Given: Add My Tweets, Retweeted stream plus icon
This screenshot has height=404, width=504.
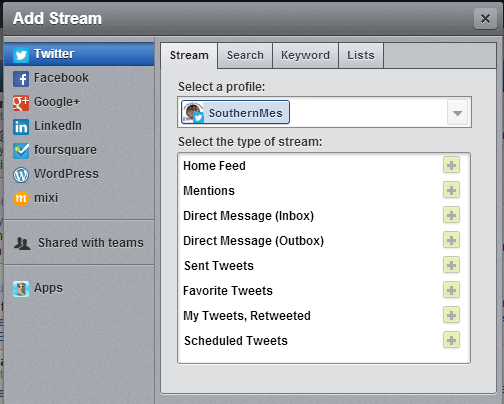Looking at the screenshot, I should [451, 315].
